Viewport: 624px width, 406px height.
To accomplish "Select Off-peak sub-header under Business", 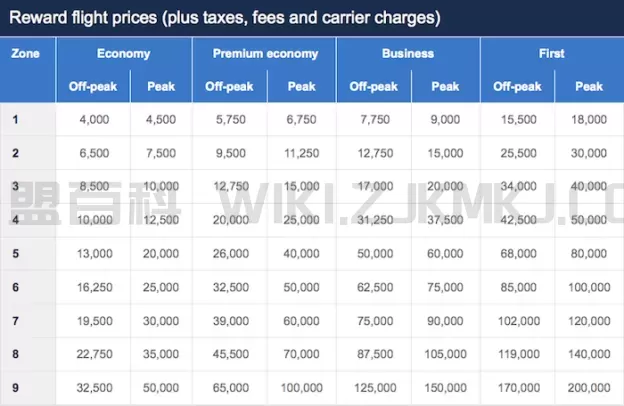I will tap(374, 86).
